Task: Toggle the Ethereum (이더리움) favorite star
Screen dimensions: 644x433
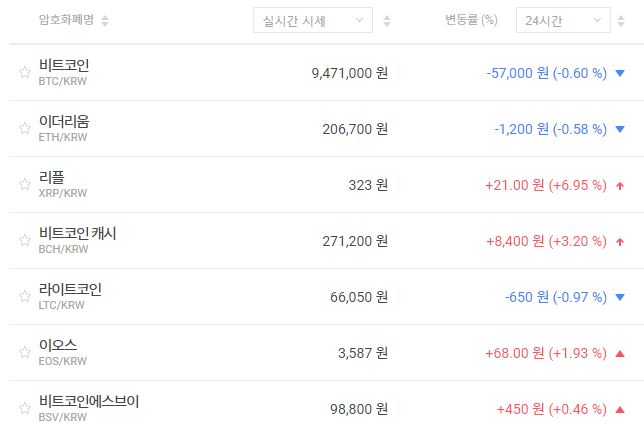Action: (x=24, y=128)
